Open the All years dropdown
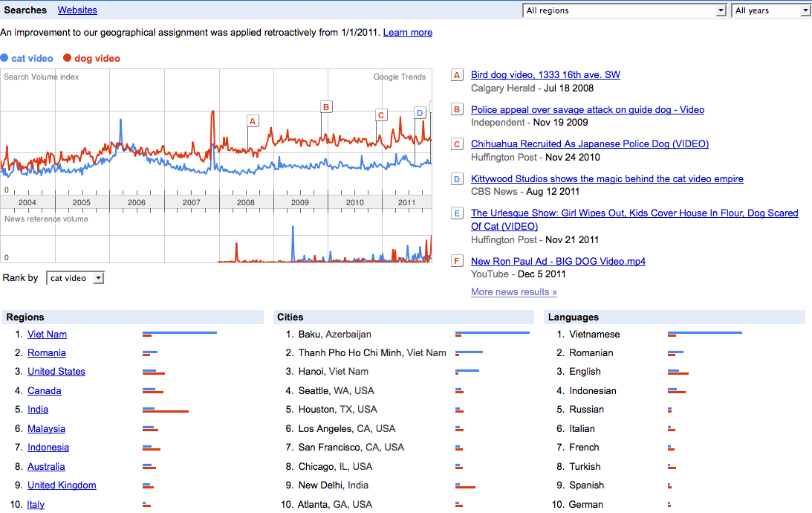Screen dimensions: 812x513 click(771, 10)
